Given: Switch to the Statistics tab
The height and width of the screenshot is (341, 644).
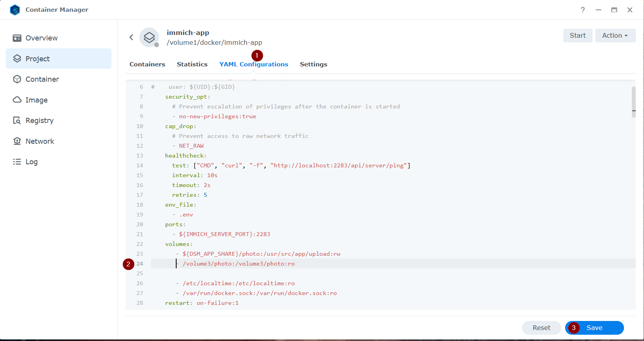Looking at the screenshot, I should (192, 64).
